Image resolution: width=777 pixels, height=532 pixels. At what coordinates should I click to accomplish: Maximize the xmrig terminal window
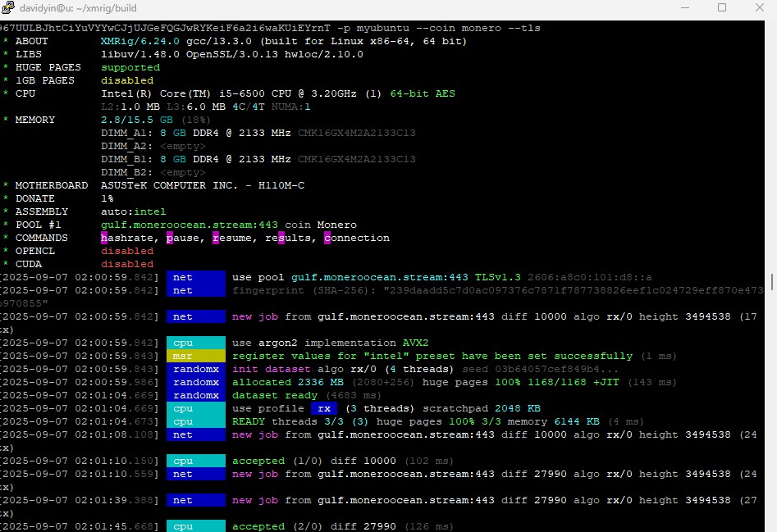click(722, 8)
